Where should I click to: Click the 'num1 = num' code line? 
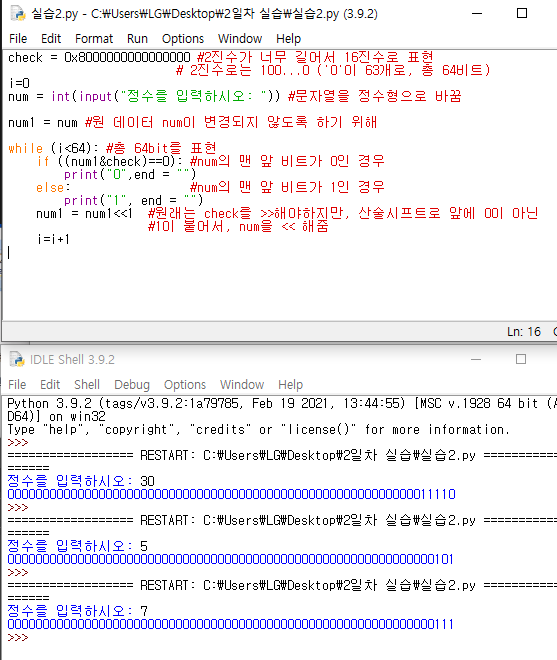tap(192, 122)
